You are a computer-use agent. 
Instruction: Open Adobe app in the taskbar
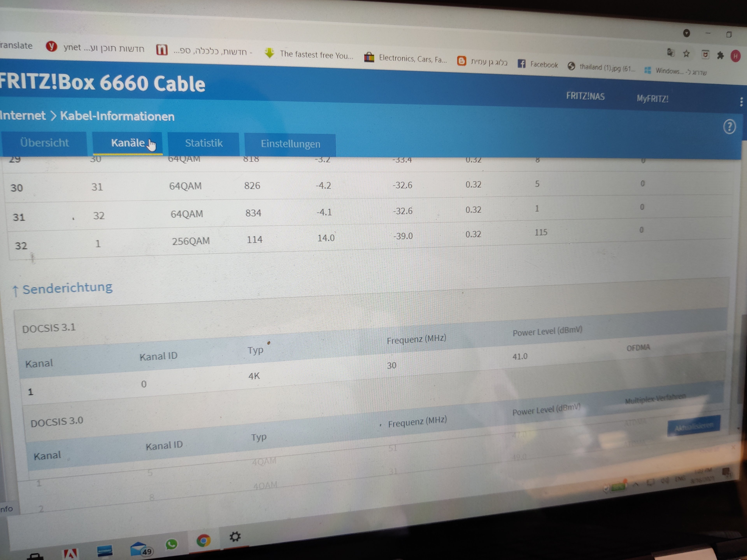coord(71,554)
